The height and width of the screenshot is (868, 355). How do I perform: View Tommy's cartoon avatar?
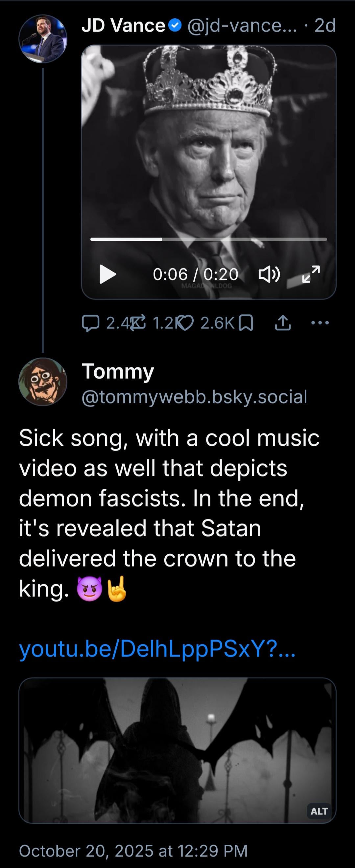tap(43, 381)
